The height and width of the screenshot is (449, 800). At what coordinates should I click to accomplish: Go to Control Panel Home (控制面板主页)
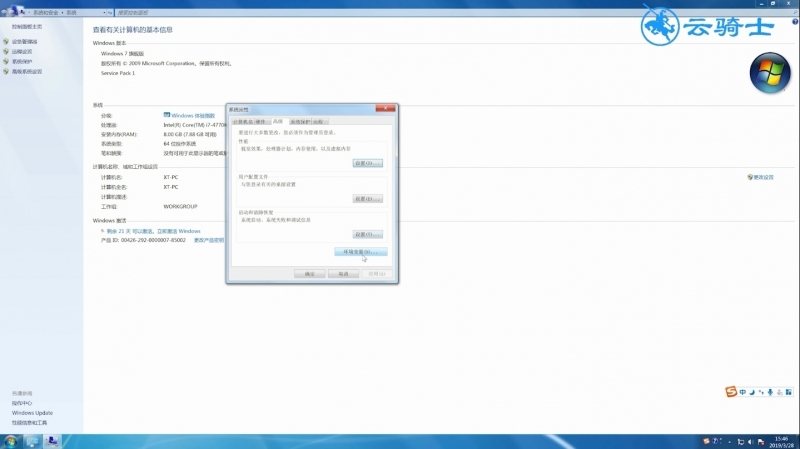click(27, 27)
